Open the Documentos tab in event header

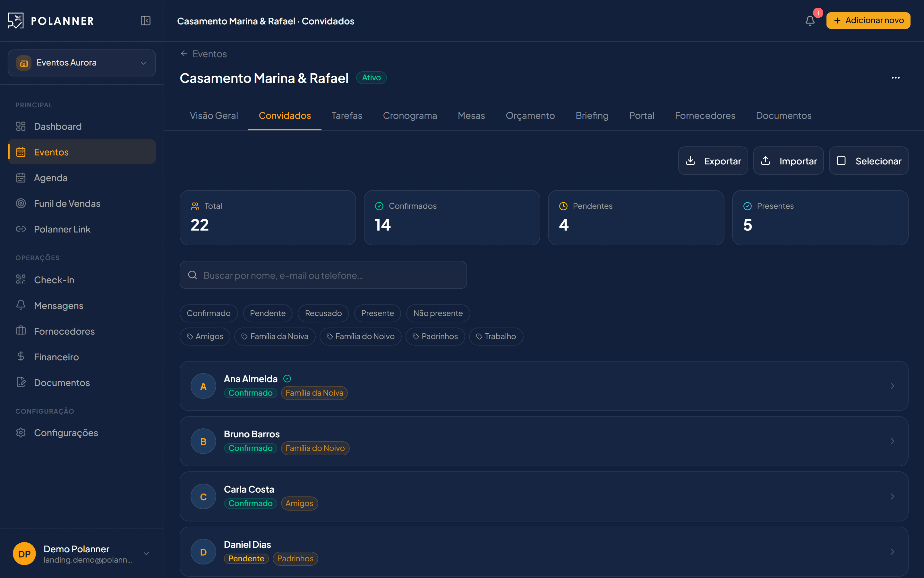(783, 116)
